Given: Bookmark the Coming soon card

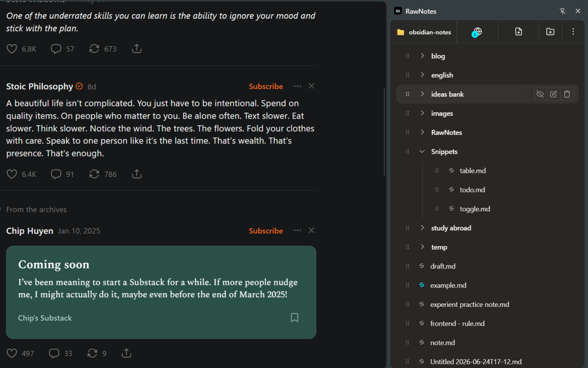Looking at the screenshot, I should tap(294, 317).
